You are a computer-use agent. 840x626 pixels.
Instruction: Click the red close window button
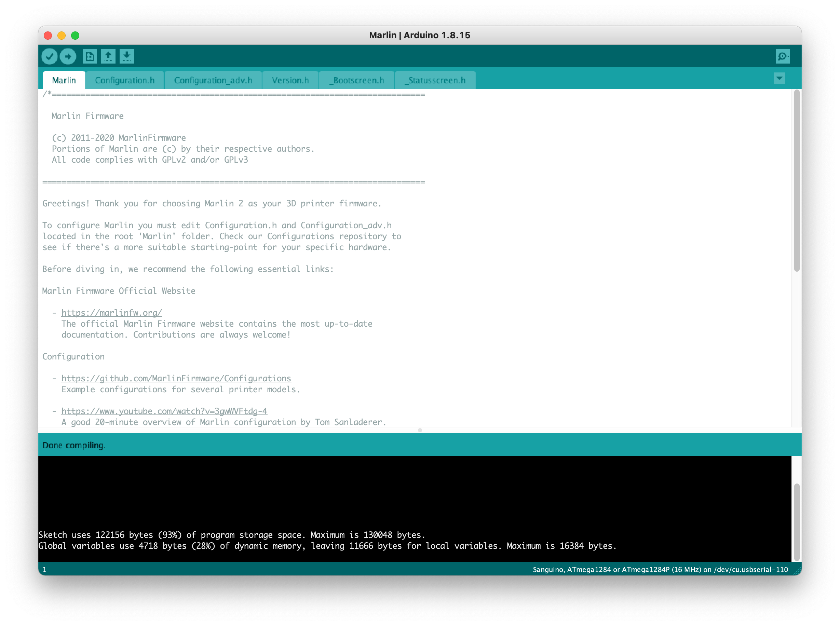pyautogui.click(x=48, y=35)
